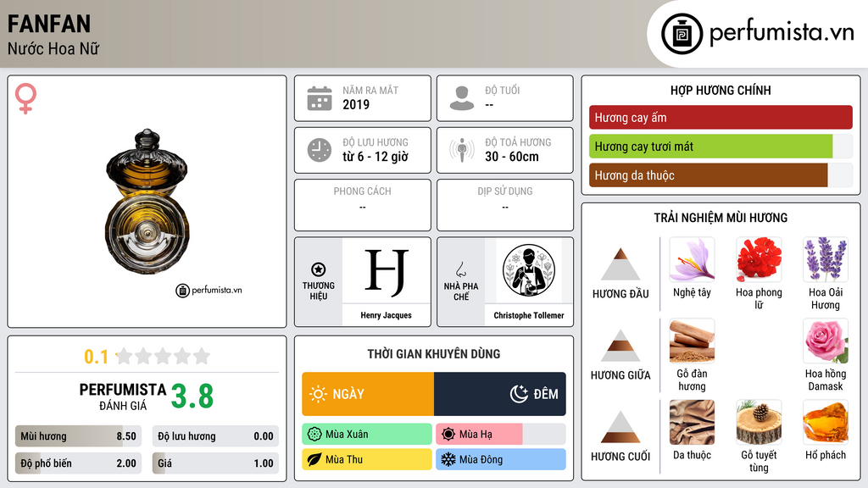Click the snowflake icon in Mùa Đông
This screenshot has height=488, width=868.
coord(448,459)
